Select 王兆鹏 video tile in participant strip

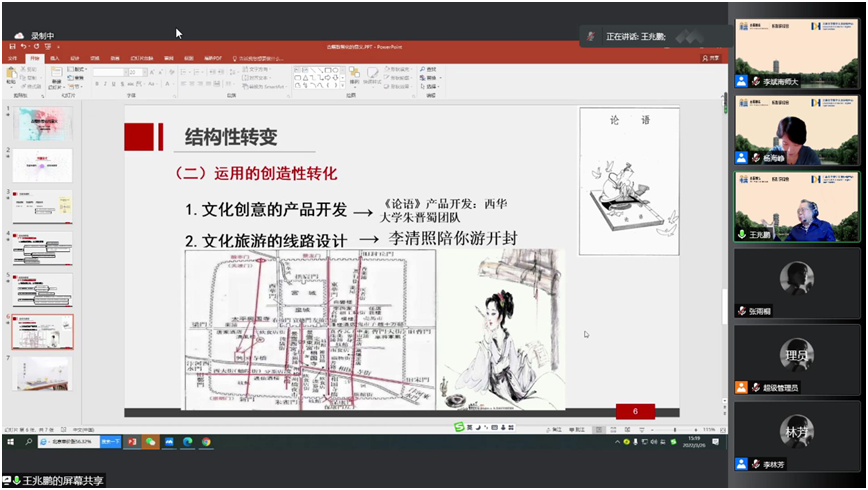[x=797, y=207]
